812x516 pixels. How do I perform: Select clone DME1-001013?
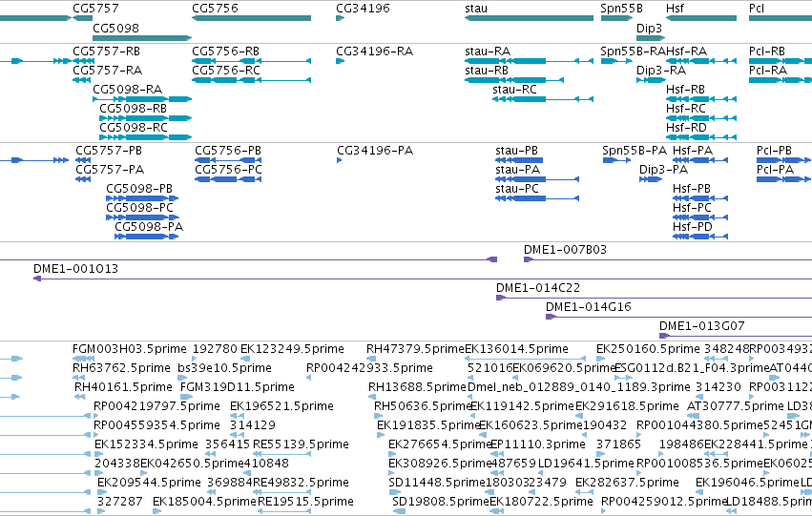[x=75, y=269]
